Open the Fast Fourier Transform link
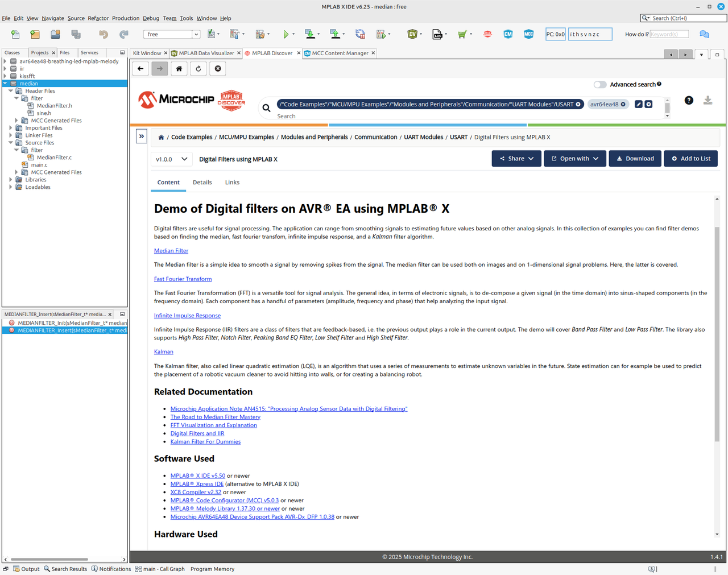 point(183,279)
